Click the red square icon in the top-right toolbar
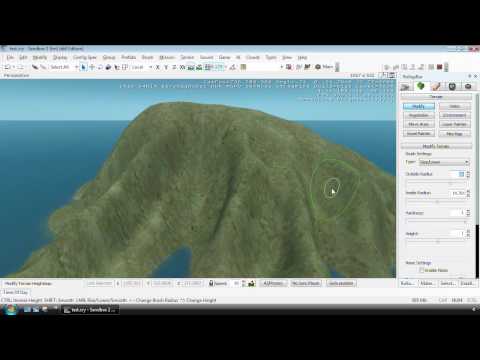480x360 pixels. 439,67
